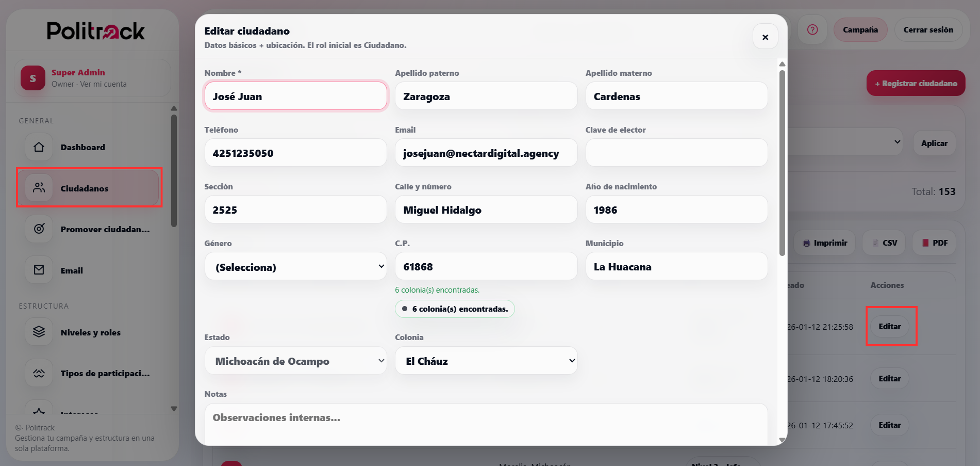Click the Super Admin avatar badge

pos(32,77)
